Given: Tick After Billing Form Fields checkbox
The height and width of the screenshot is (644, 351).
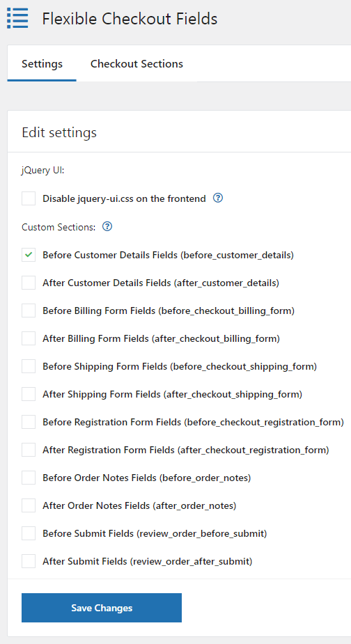Looking at the screenshot, I should click(29, 339).
